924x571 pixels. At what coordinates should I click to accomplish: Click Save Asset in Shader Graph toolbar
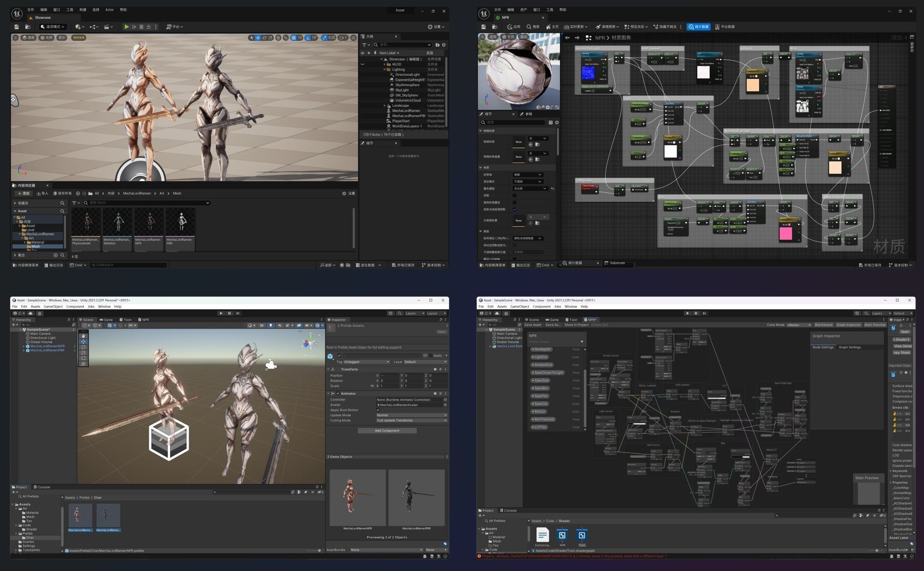tap(532, 325)
